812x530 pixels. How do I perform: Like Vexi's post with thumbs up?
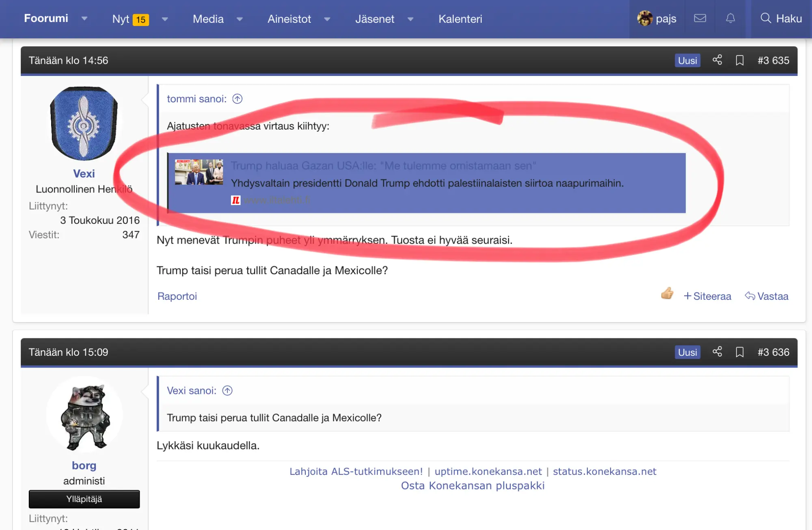(667, 293)
